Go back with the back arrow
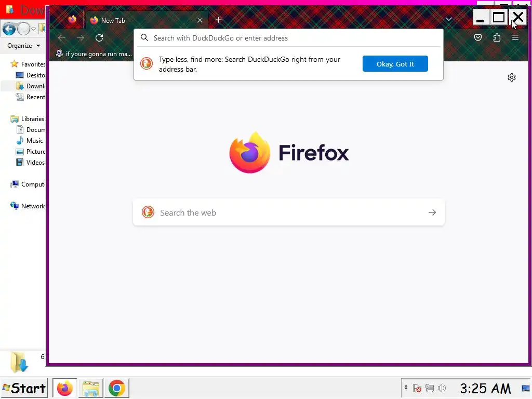 pyautogui.click(x=62, y=38)
